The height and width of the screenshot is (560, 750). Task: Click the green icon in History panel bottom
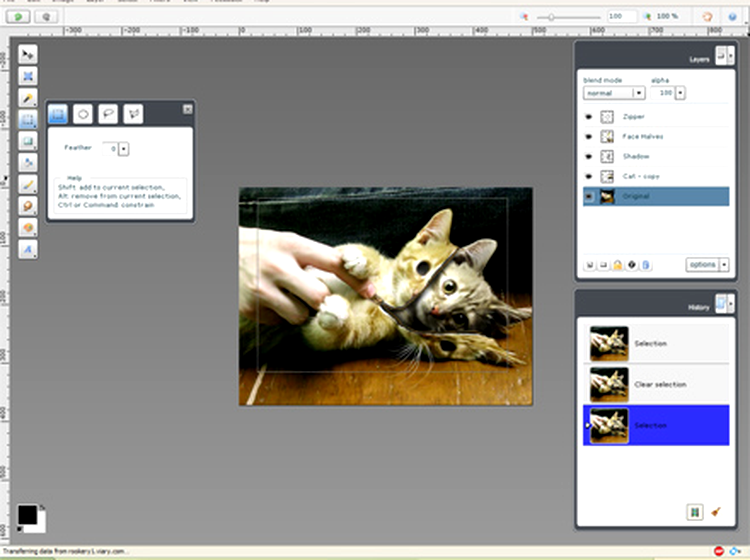(695, 512)
